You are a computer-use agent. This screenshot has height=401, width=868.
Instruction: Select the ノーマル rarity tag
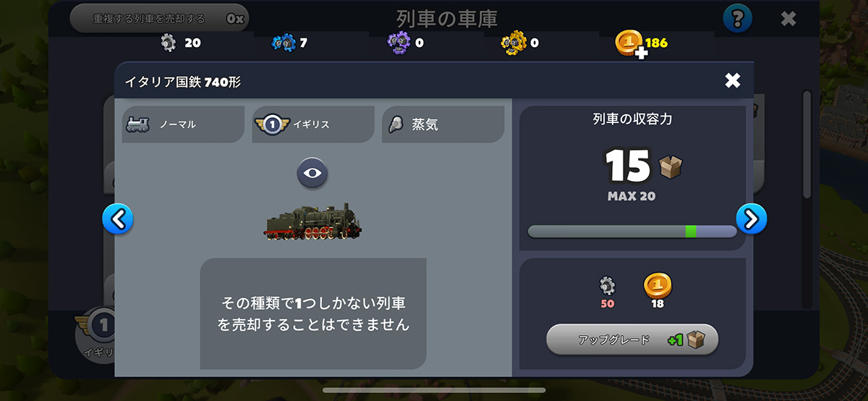183,124
